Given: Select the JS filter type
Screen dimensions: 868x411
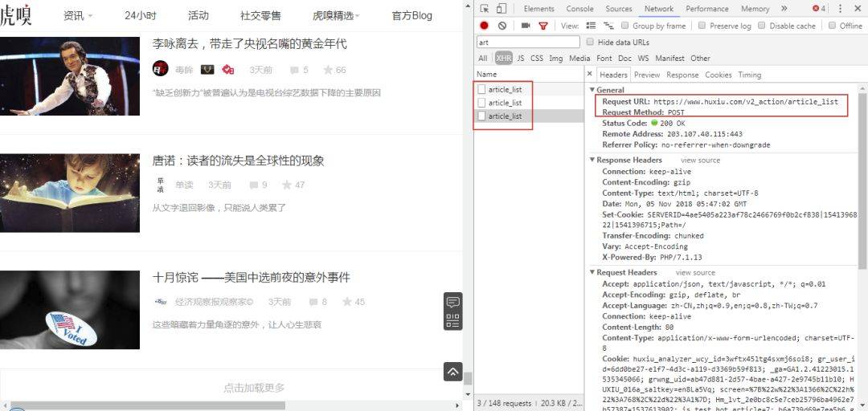Looking at the screenshot, I should coord(521,58).
